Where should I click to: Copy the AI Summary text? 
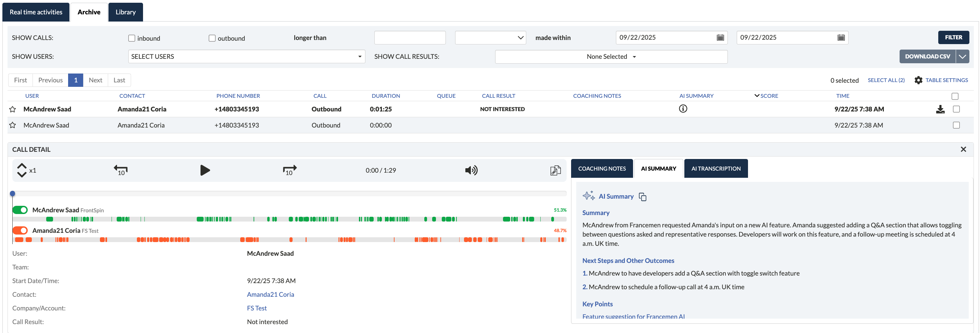(643, 197)
